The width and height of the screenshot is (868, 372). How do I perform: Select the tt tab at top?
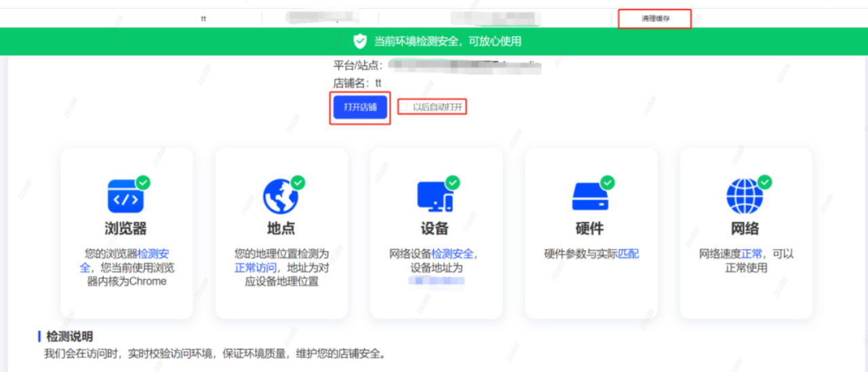click(203, 18)
